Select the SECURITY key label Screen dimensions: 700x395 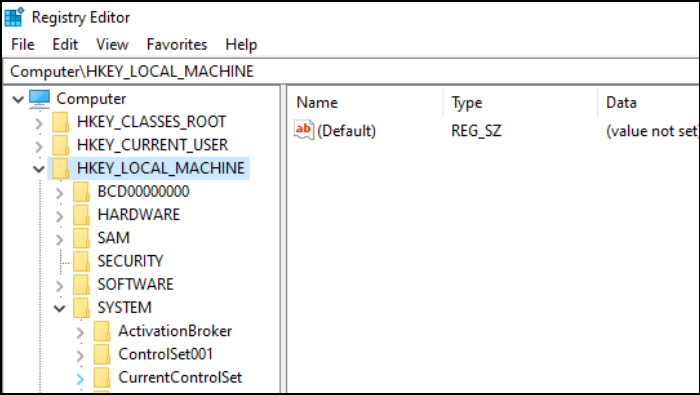130,261
